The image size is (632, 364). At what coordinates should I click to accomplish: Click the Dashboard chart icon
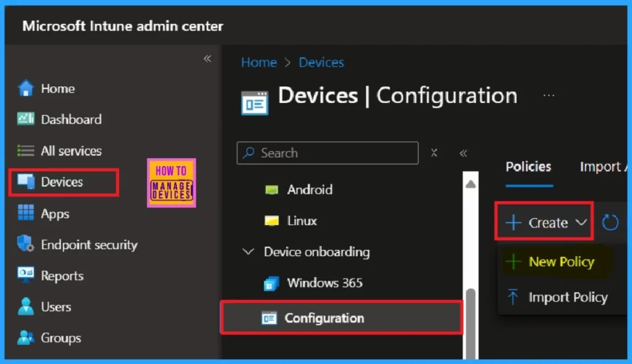coord(26,119)
